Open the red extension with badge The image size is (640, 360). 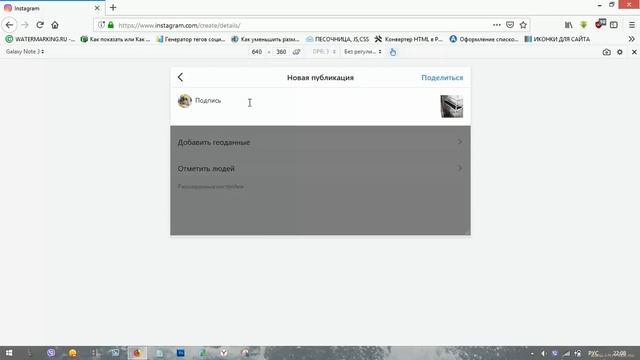(600, 24)
